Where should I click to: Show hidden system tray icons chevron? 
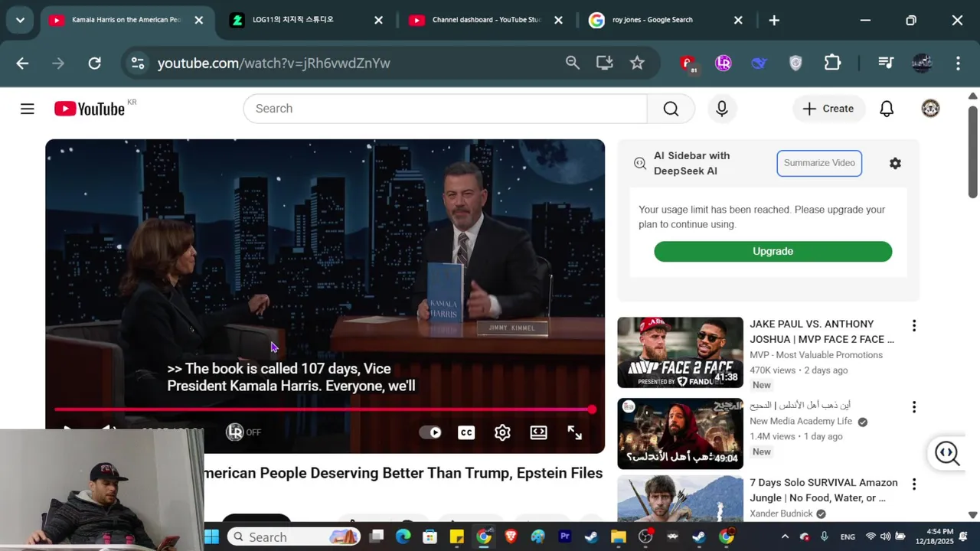click(x=785, y=536)
